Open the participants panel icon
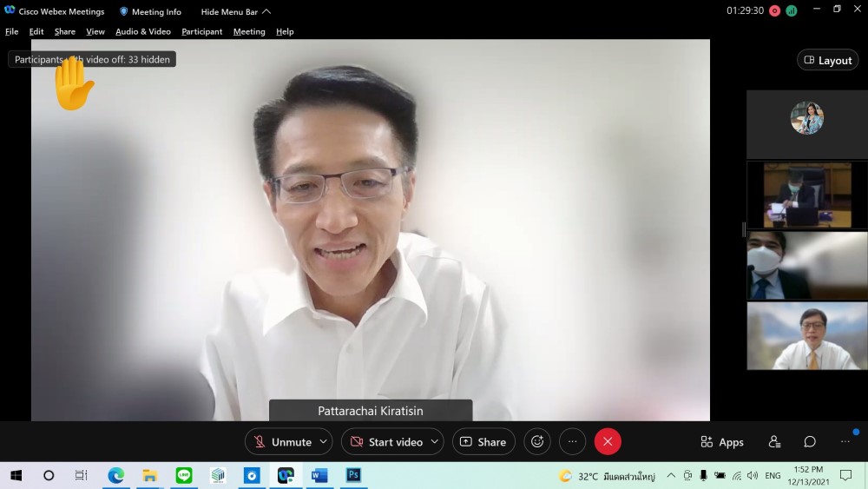 [774, 442]
